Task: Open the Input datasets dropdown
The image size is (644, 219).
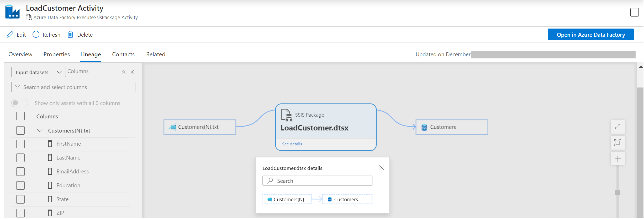Action: 38,72
